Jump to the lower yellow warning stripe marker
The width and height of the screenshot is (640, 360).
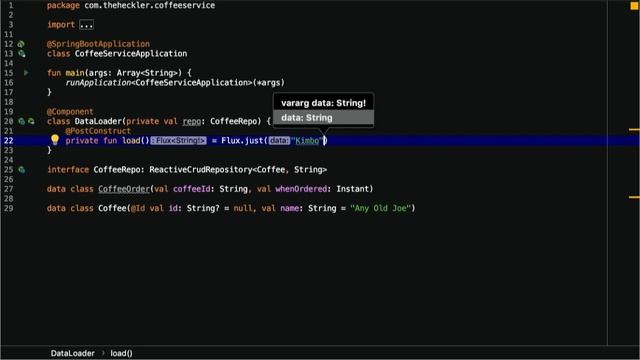pos(634,197)
